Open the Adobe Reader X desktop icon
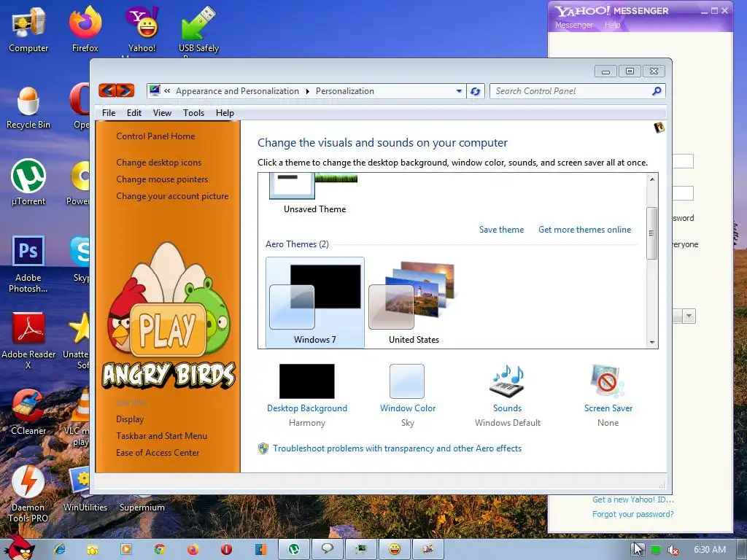Screen dimensions: 747x560 (28, 341)
